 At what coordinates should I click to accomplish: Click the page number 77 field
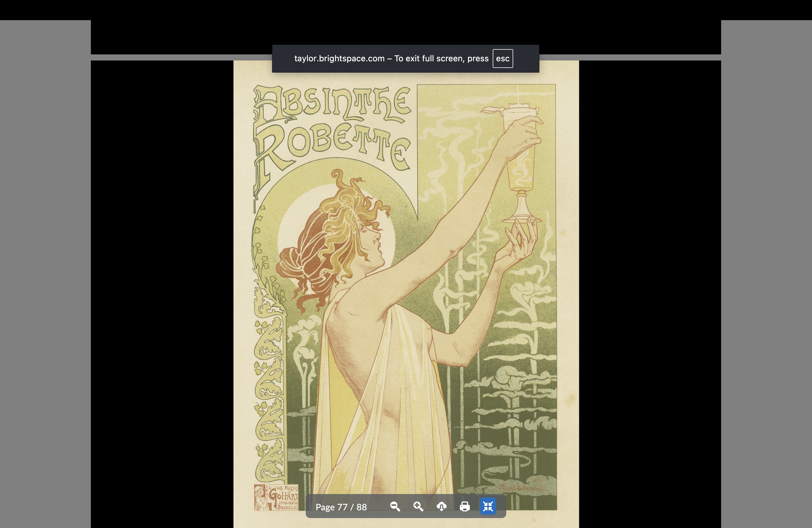click(x=342, y=507)
